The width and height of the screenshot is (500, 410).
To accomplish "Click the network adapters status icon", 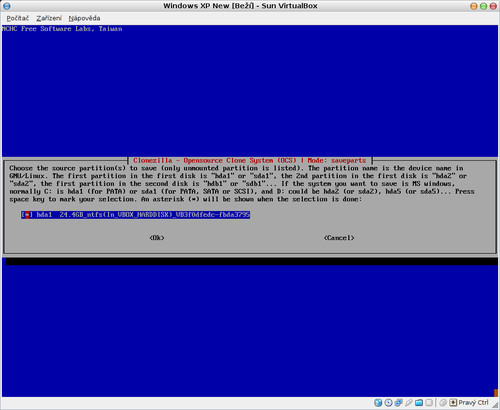I will pos(398,403).
